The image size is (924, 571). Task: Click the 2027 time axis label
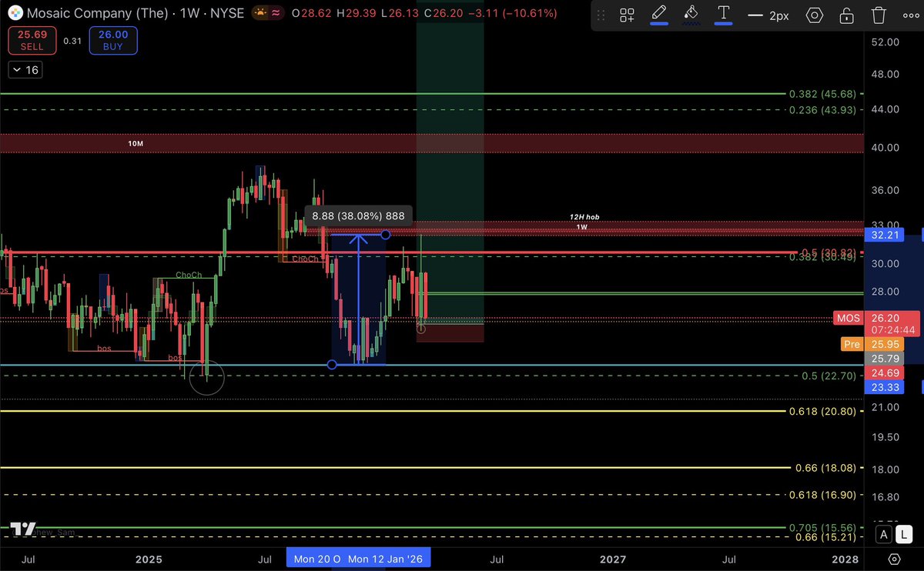click(613, 559)
